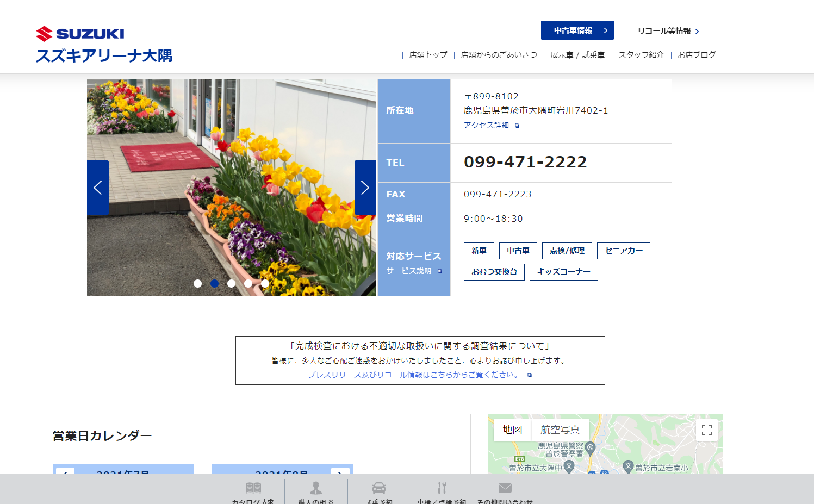Click the セニアカー service tag

tap(624, 251)
